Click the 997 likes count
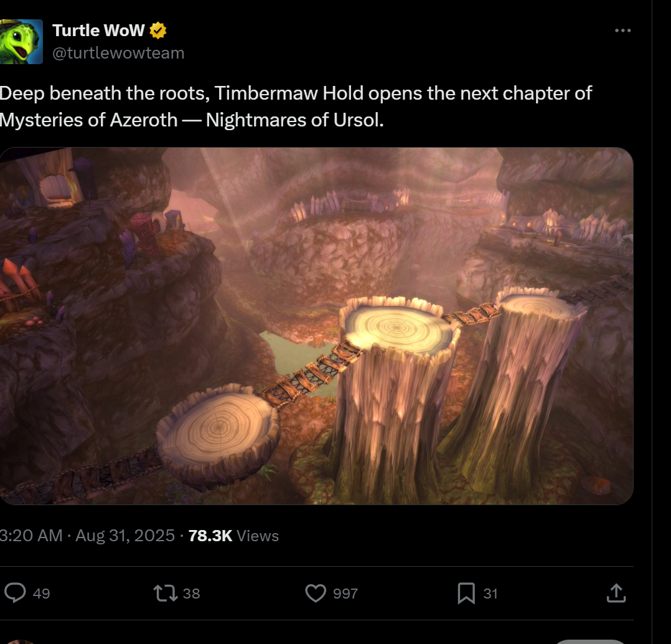 point(345,594)
